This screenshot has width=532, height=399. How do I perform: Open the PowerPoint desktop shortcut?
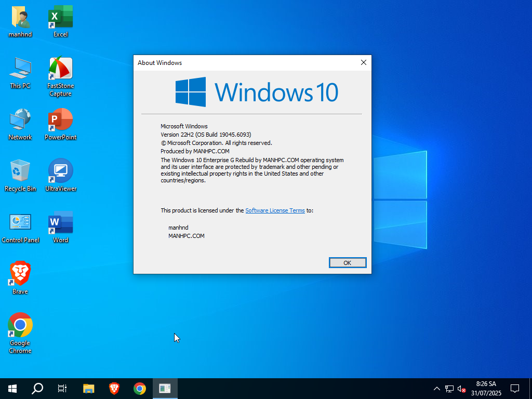pos(60,121)
